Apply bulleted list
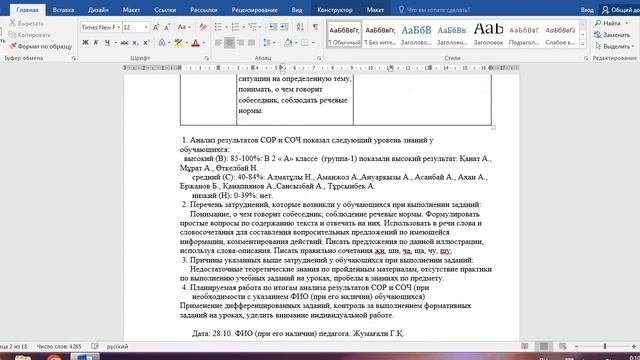 (x=218, y=27)
